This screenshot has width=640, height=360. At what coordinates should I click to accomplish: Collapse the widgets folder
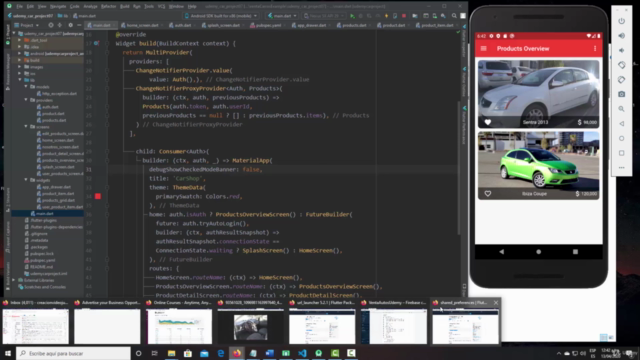(x=26, y=180)
